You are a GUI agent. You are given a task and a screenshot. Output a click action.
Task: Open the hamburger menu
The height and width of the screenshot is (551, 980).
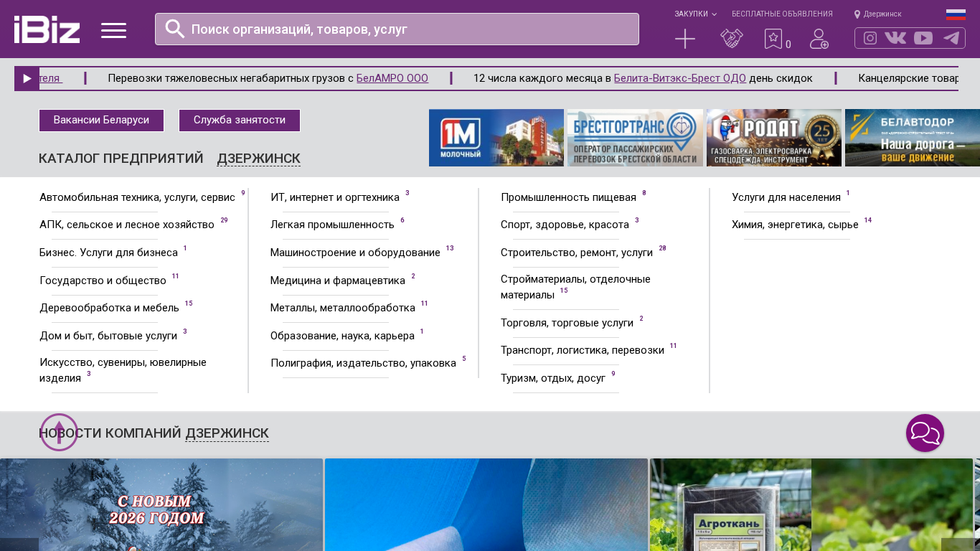pos(113,30)
